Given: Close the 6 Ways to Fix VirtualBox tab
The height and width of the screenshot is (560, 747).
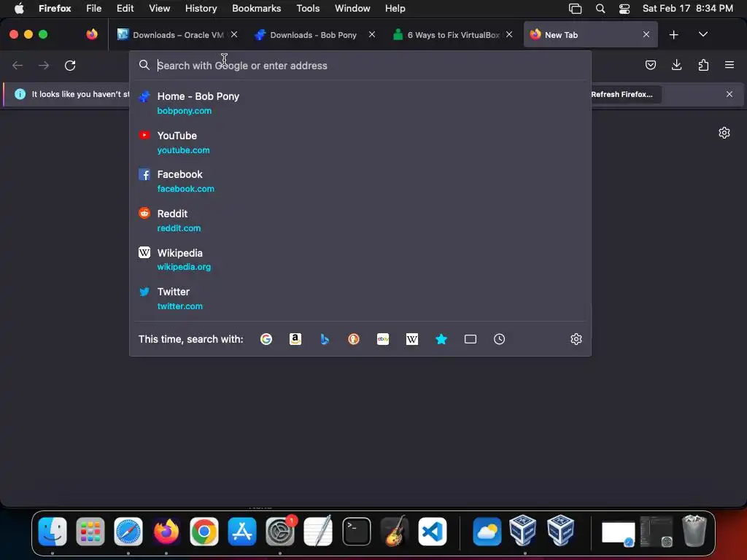Looking at the screenshot, I should [x=508, y=34].
